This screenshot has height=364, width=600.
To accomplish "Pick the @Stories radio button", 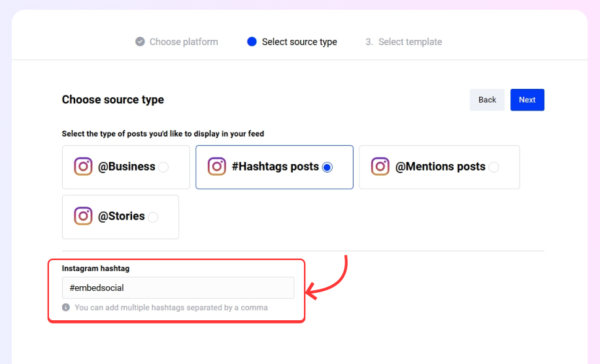I will [153, 217].
